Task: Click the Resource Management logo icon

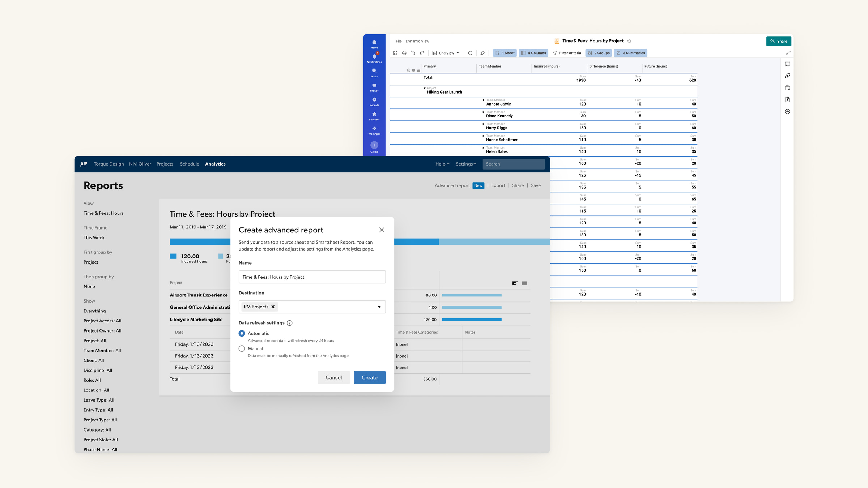Action: point(84,164)
